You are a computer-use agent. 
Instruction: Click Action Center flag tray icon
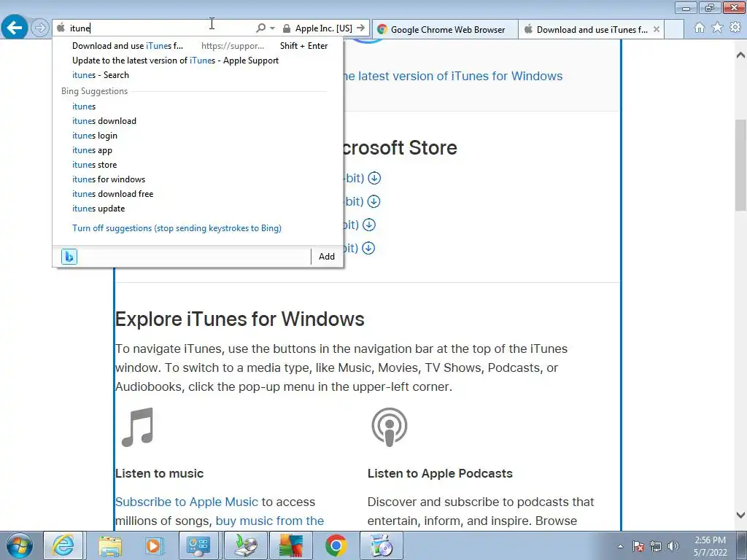(638, 546)
